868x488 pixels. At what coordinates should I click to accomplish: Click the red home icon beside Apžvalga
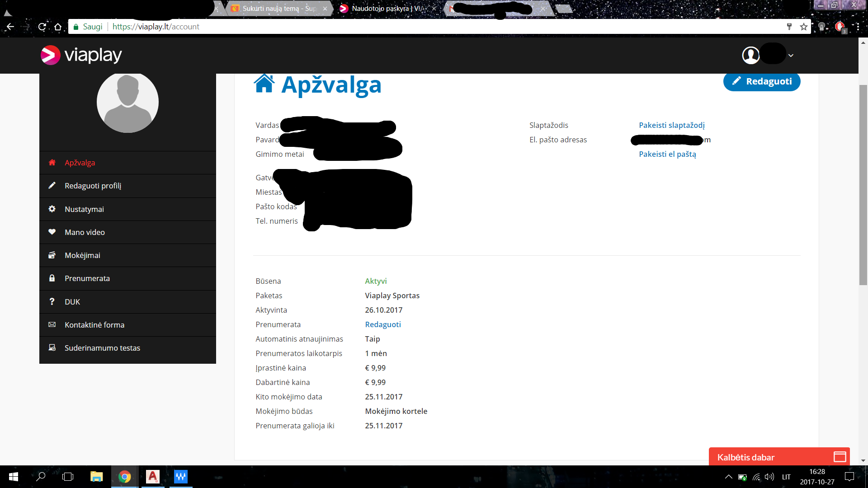pyautogui.click(x=52, y=162)
